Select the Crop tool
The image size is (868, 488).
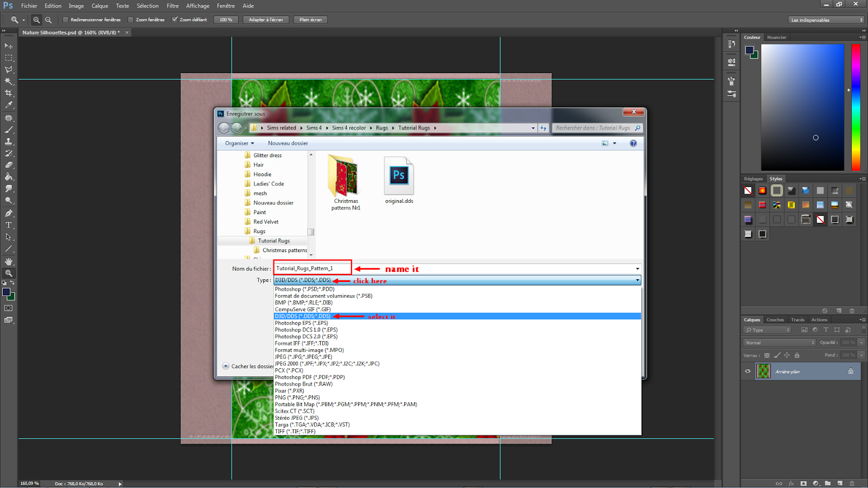[x=9, y=94]
